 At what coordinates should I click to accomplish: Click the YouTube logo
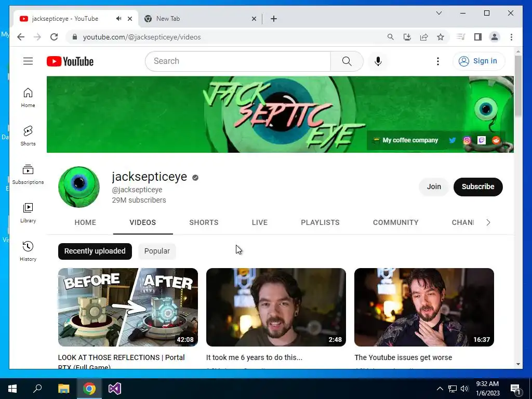[70, 61]
